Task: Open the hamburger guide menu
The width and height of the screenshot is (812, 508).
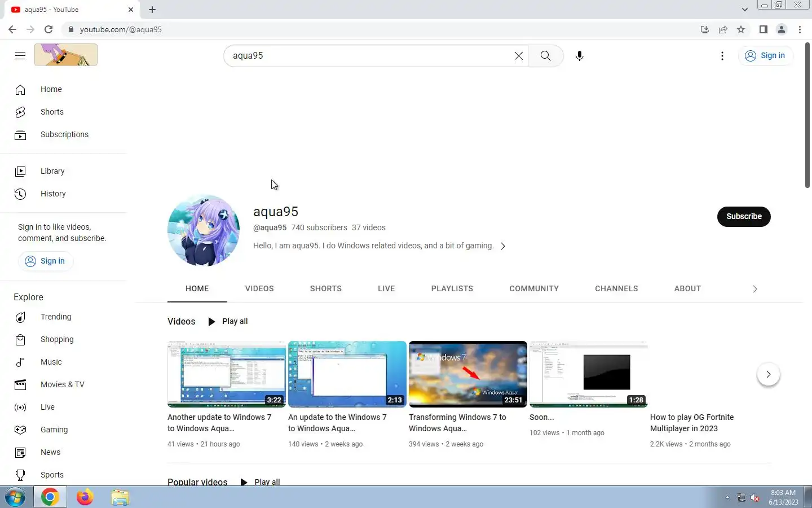Action: [x=20, y=55]
